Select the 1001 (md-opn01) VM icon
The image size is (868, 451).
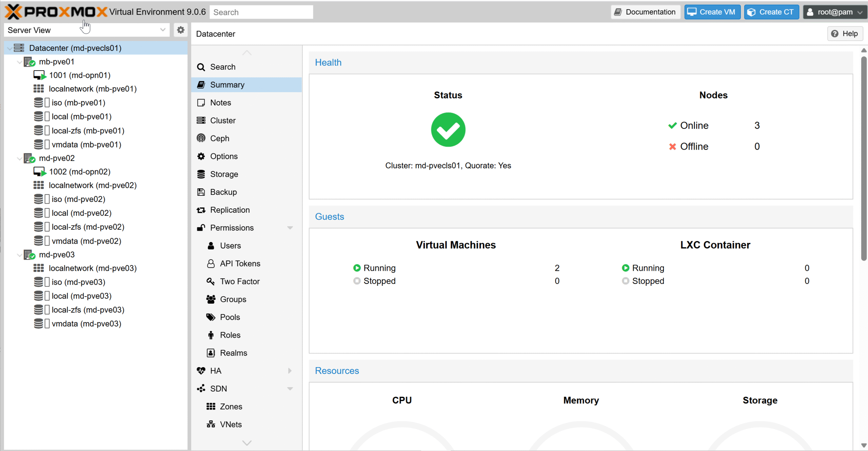pos(39,75)
